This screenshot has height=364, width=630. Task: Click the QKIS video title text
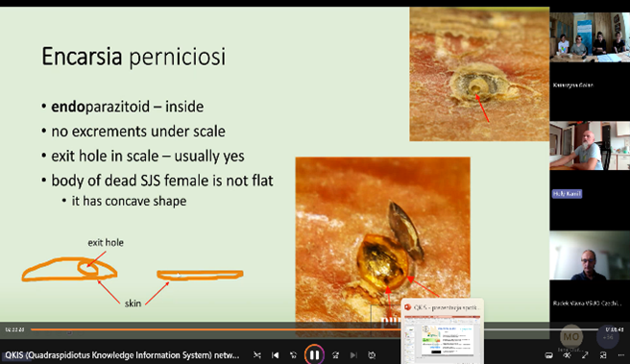[x=122, y=355]
